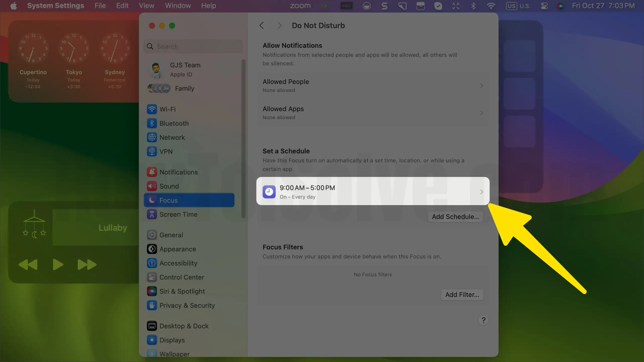Click the Accessibility icon
644x362 pixels.
(x=152, y=263)
